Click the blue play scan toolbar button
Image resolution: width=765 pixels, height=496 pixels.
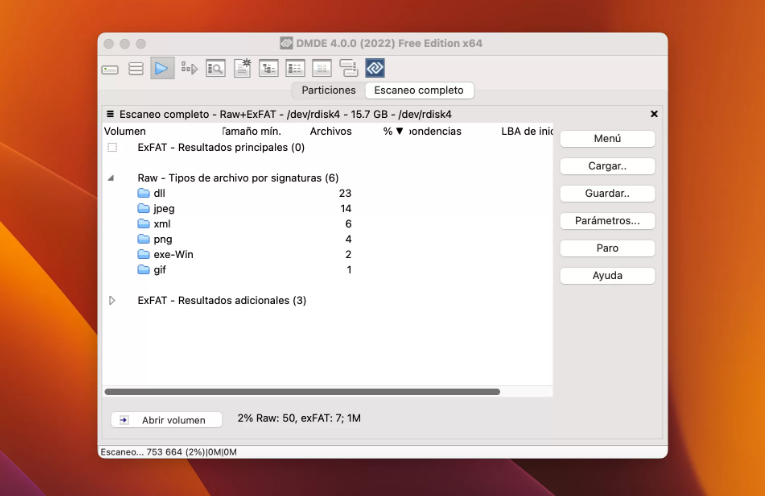tap(162, 68)
